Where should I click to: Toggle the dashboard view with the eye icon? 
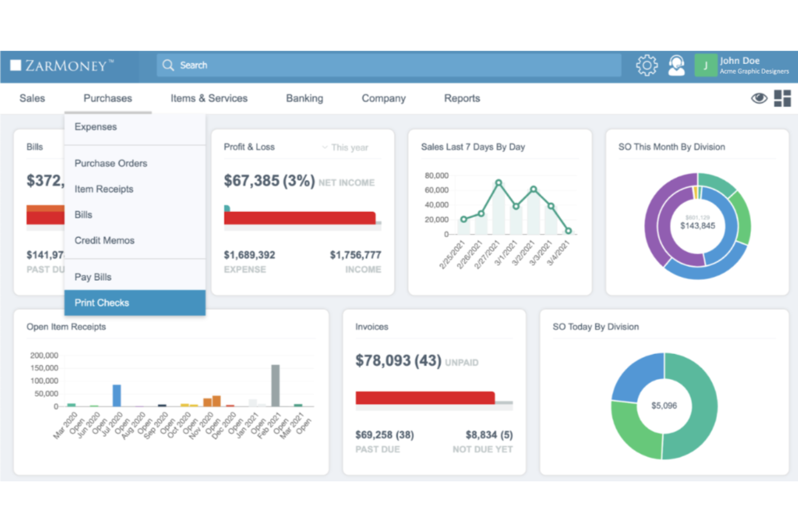tap(759, 98)
